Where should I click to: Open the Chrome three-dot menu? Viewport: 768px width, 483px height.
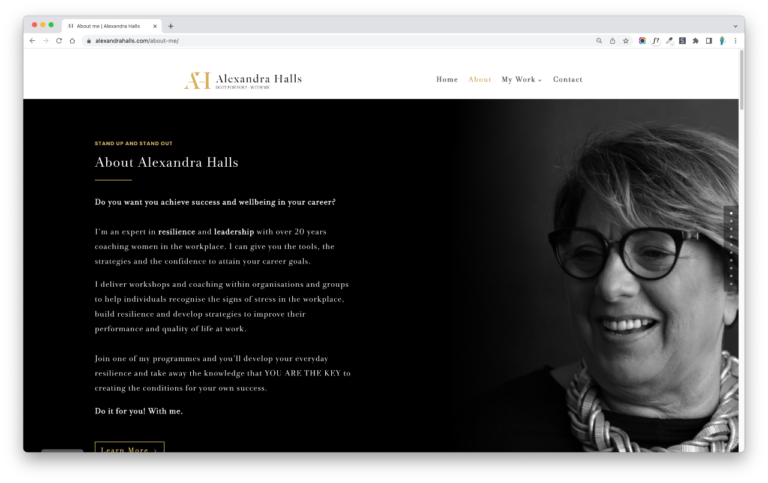735,41
